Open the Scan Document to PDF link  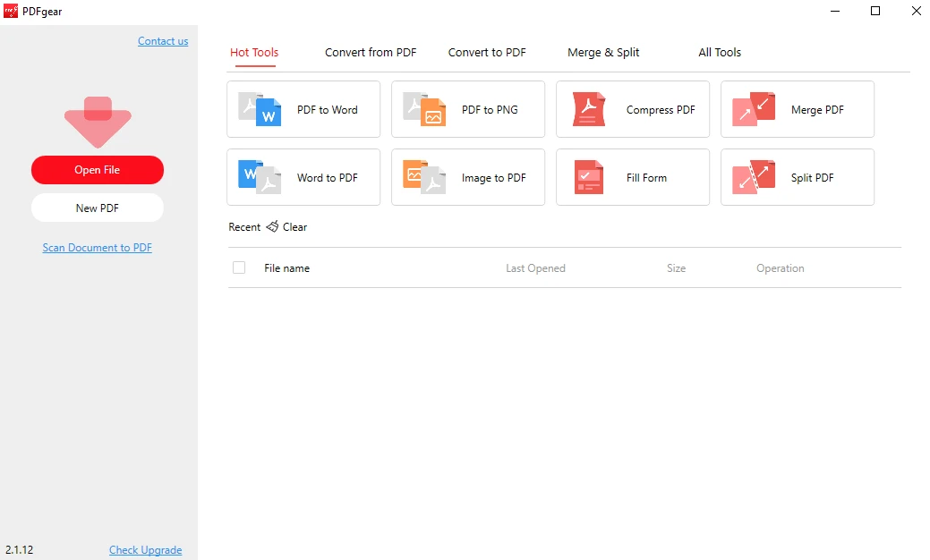coord(98,248)
